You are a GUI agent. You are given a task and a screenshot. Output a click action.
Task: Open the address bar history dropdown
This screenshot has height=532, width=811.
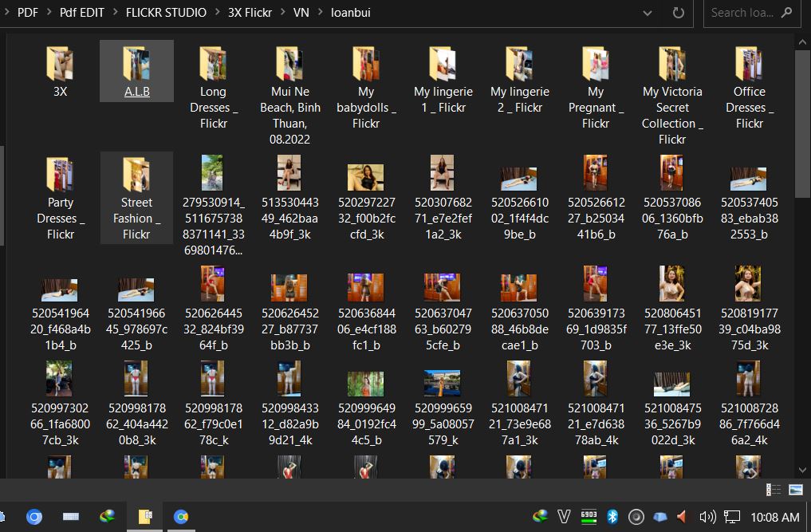pos(648,13)
